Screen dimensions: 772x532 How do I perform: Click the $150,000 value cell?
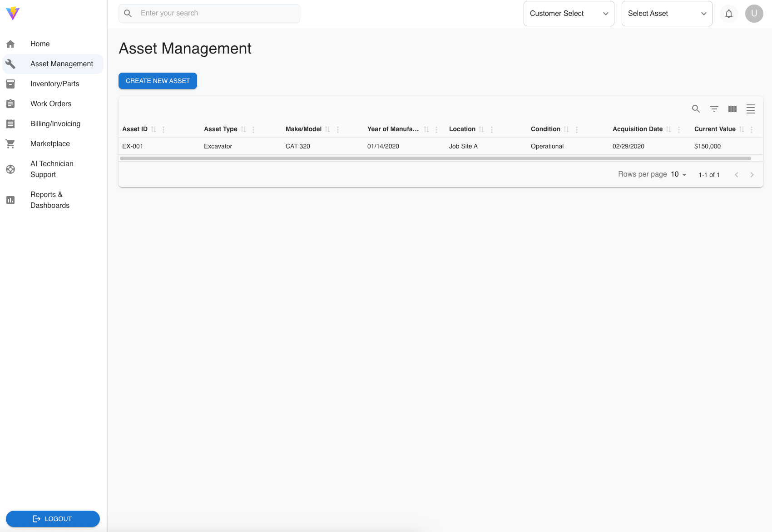click(727, 146)
